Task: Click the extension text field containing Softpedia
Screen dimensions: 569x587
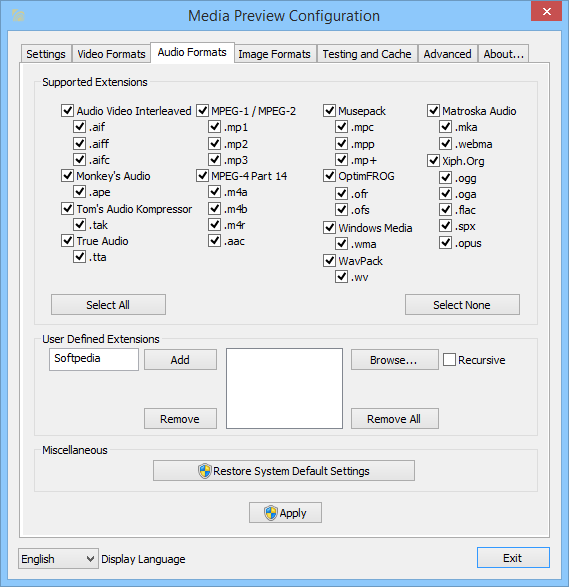Action: click(94, 359)
